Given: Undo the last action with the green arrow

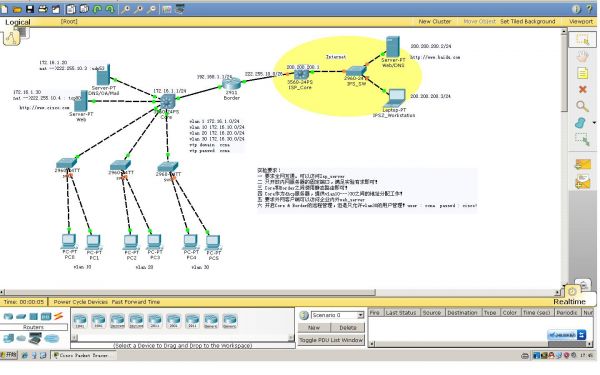Looking at the screenshot, I should pyautogui.click(x=97, y=9).
